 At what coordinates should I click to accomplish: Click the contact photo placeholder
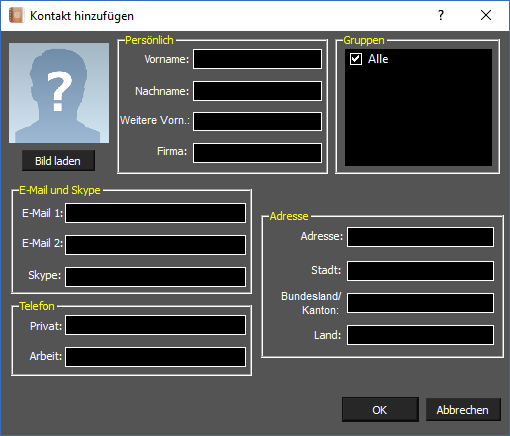coord(59,93)
